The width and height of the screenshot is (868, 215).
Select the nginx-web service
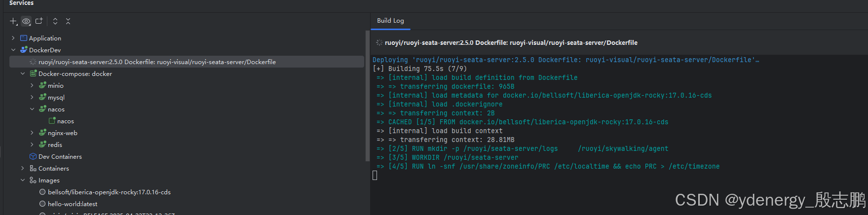point(62,133)
